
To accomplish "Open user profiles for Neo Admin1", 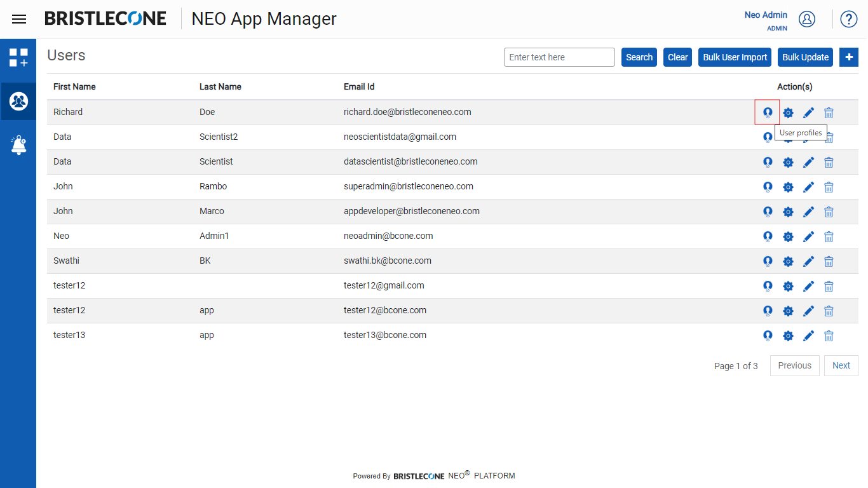I will click(x=768, y=236).
